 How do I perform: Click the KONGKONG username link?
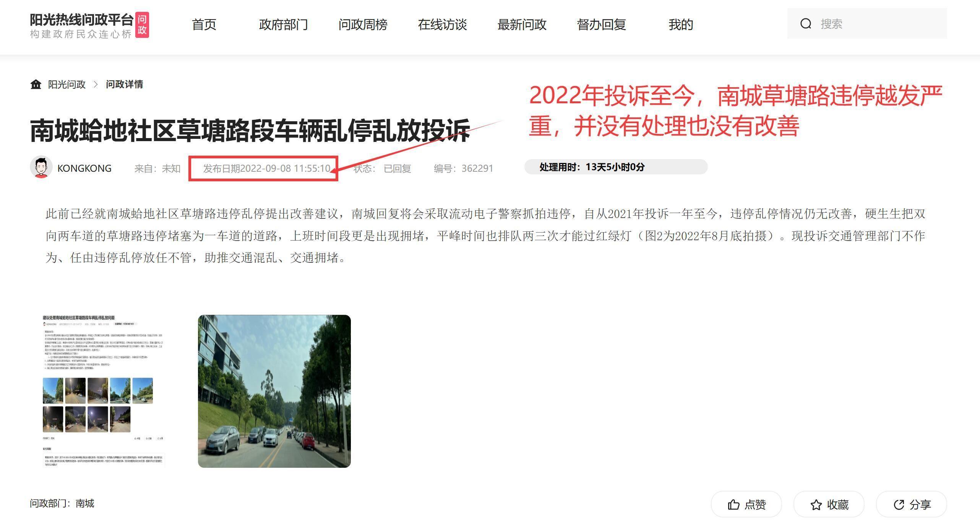(84, 168)
